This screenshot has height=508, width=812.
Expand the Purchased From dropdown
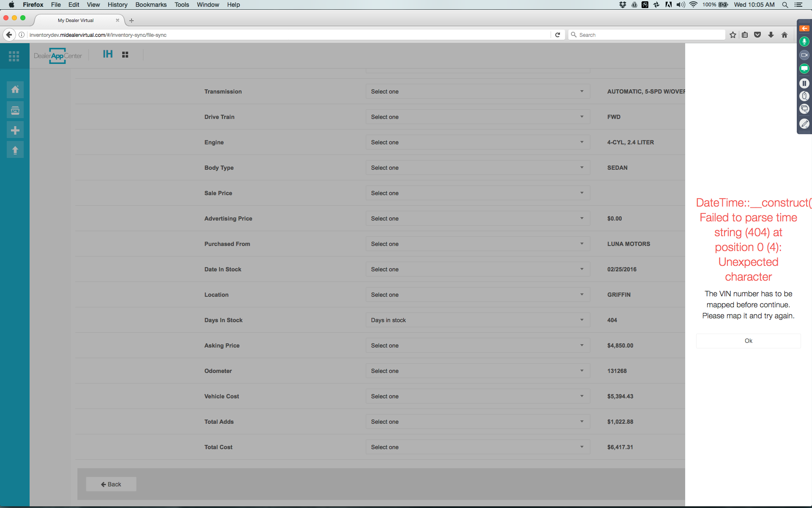(x=478, y=244)
